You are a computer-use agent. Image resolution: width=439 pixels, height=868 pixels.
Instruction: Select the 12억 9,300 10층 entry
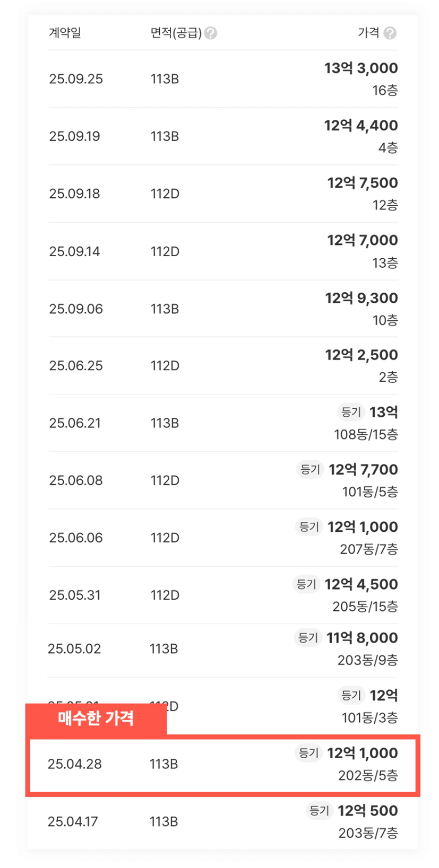click(223, 309)
